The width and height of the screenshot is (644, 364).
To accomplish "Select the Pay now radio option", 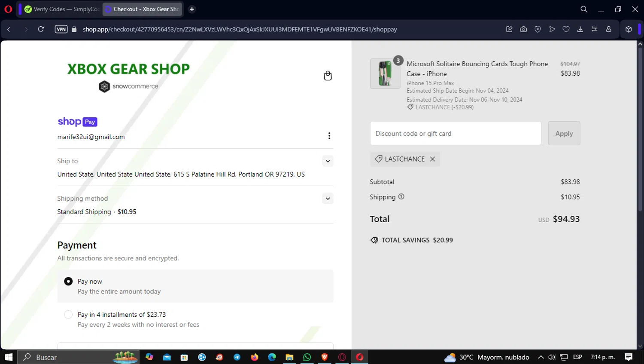I will [x=68, y=281].
